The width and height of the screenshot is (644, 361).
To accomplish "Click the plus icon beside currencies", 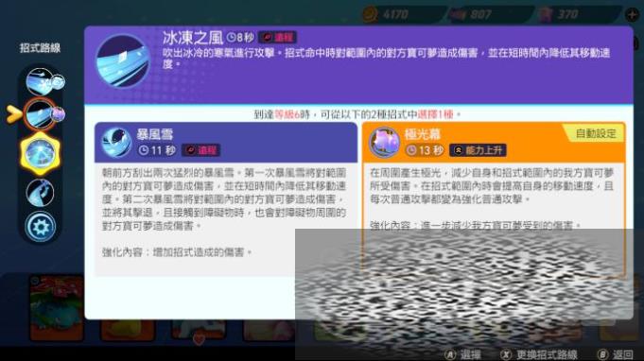I will 632,15.
